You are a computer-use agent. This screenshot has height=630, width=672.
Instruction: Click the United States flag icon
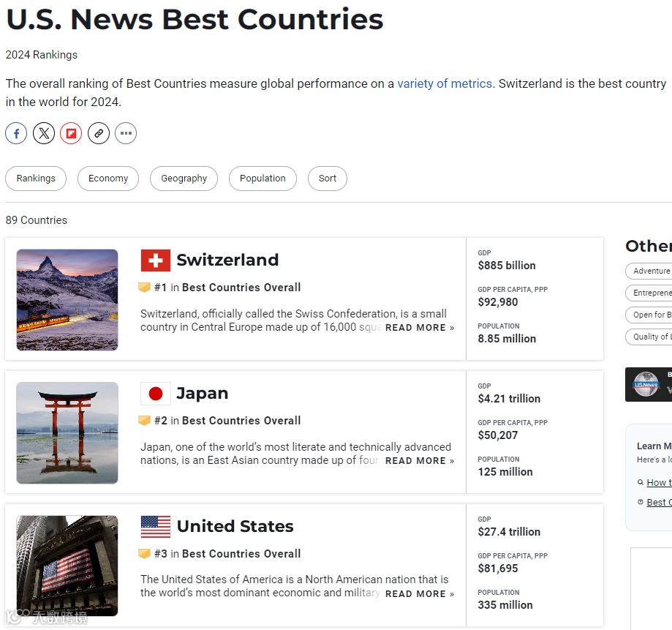(156, 527)
